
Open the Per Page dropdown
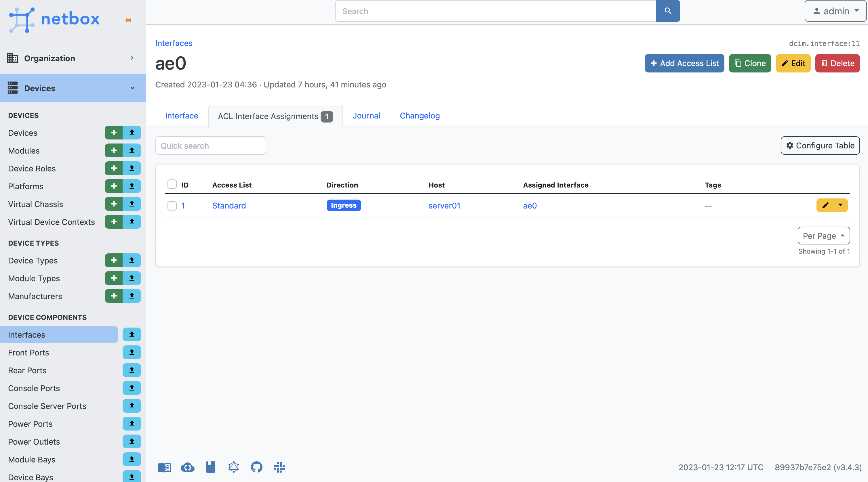click(x=823, y=236)
